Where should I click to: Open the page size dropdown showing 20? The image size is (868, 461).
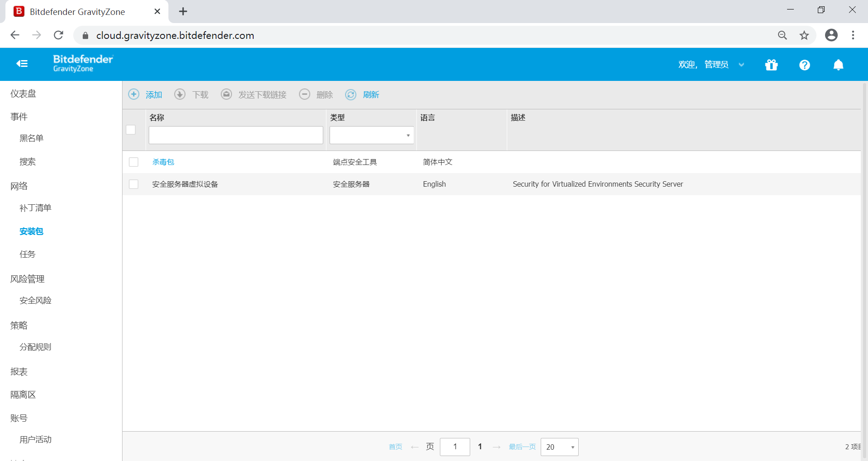pyautogui.click(x=560, y=447)
